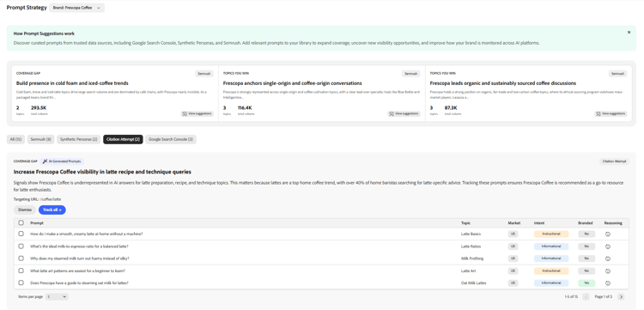Open reasoning icon for Latte Art row
Screen dimensions: 644x310
tap(608, 271)
